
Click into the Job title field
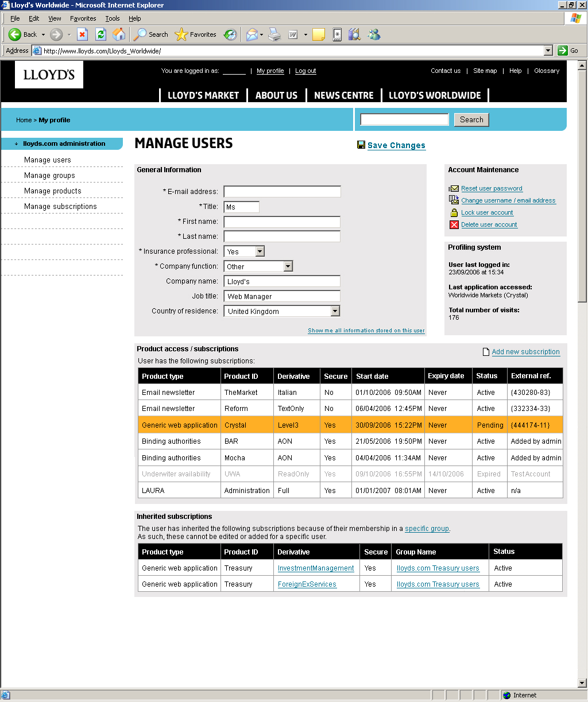[x=282, y=296]
